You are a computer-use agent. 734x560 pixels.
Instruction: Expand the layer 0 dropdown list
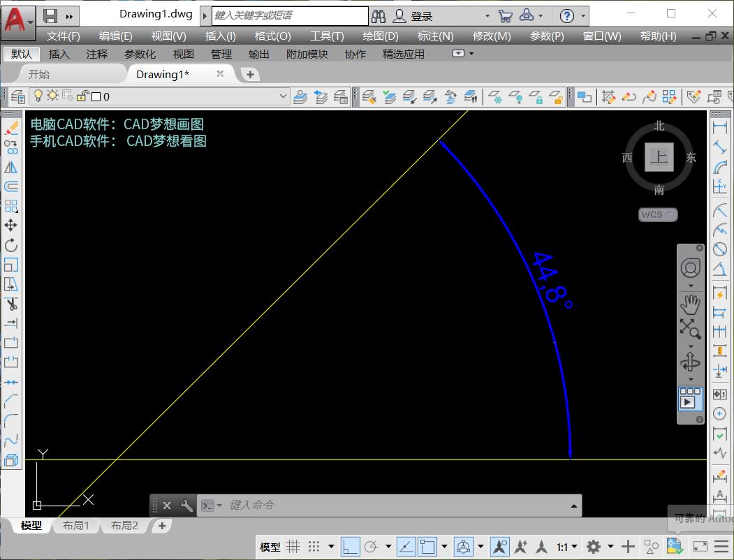pyautogui.click(x=283, y=96)
